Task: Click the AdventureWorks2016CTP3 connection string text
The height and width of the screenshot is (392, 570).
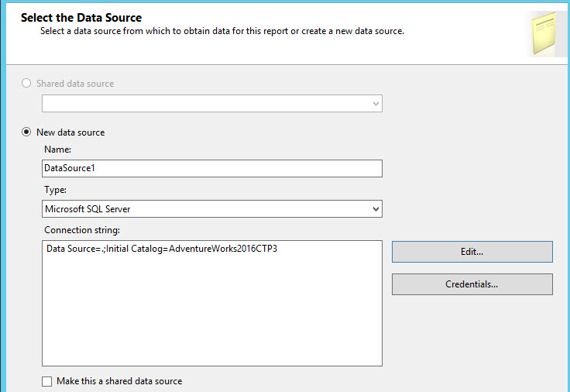Action: click(222, 249)
